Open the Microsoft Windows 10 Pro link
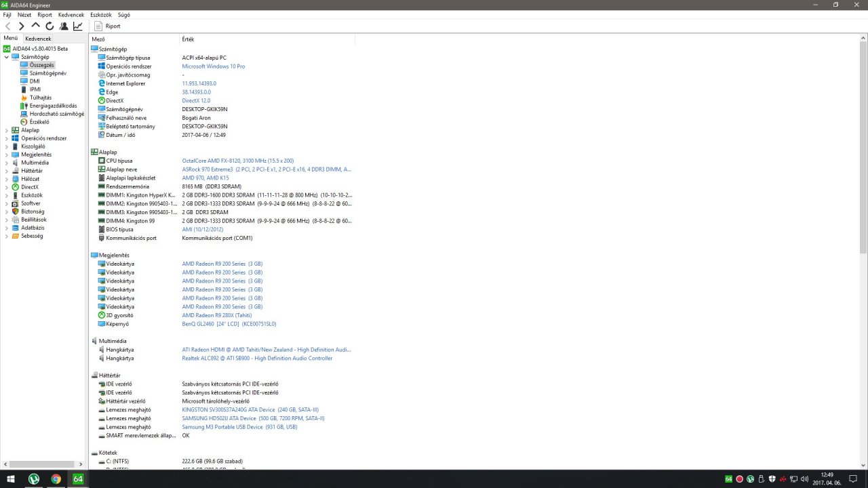This screenshot has width=868, height=488. [214, 66]
